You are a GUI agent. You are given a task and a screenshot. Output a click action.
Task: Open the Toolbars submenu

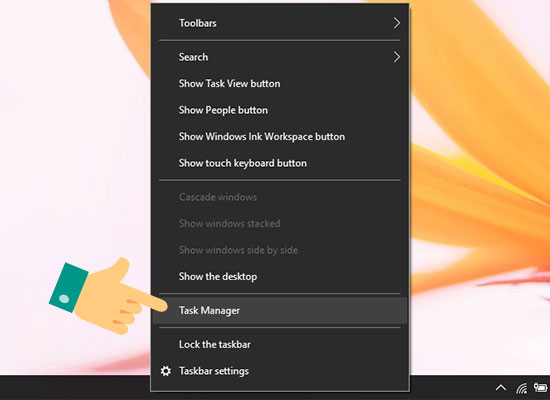[280, 23]
